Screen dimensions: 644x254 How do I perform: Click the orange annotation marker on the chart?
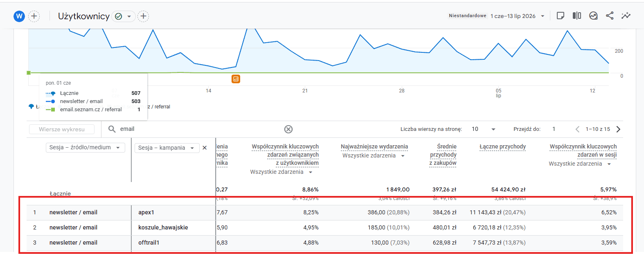(x=236, y=79)
